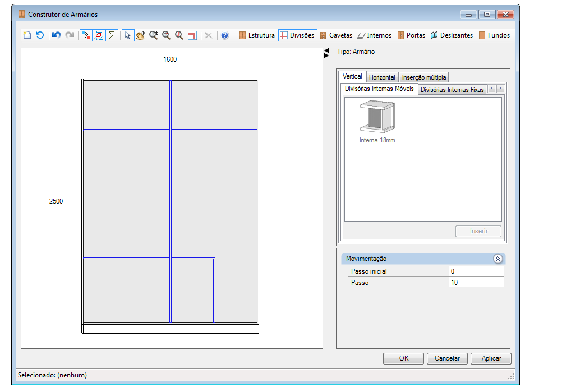Image resolution: width=562 pixels, height=392 pixels.
Task: Collapse the Movimentação section
Action: coord(497,259)
